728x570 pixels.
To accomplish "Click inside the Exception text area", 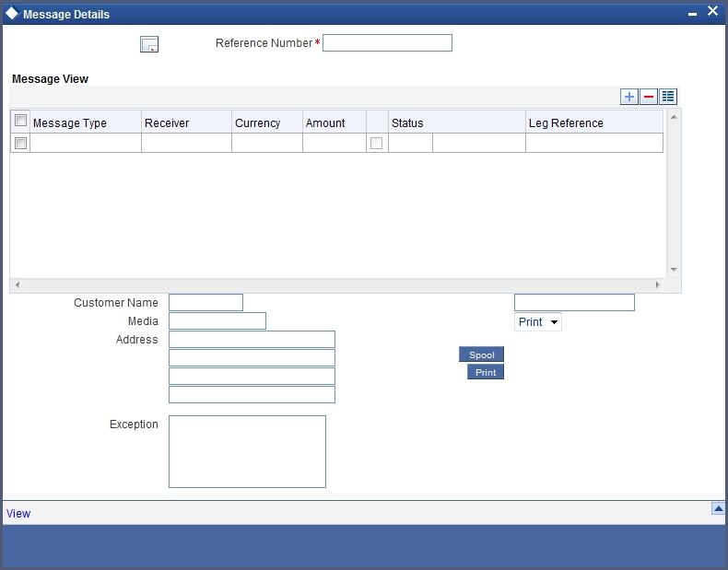I will point(248,452).
